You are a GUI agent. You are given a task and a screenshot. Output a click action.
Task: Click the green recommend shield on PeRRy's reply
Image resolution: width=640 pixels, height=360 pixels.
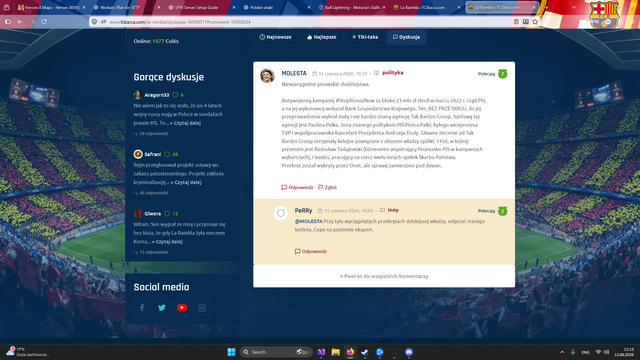[502, 211]
